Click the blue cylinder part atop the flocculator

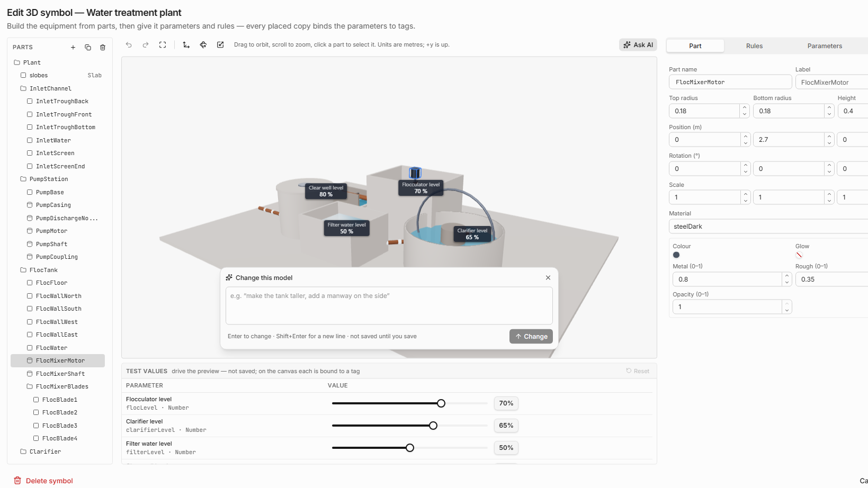pos(415,173)
